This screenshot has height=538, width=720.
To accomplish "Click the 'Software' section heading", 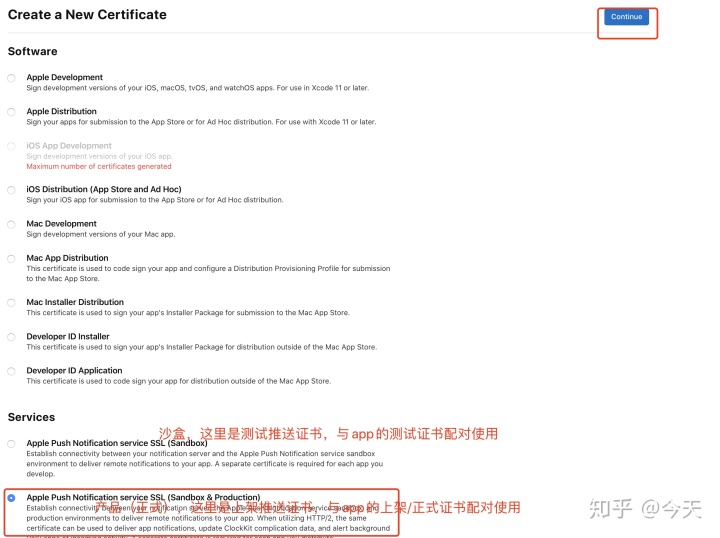I will coord(33,51).
